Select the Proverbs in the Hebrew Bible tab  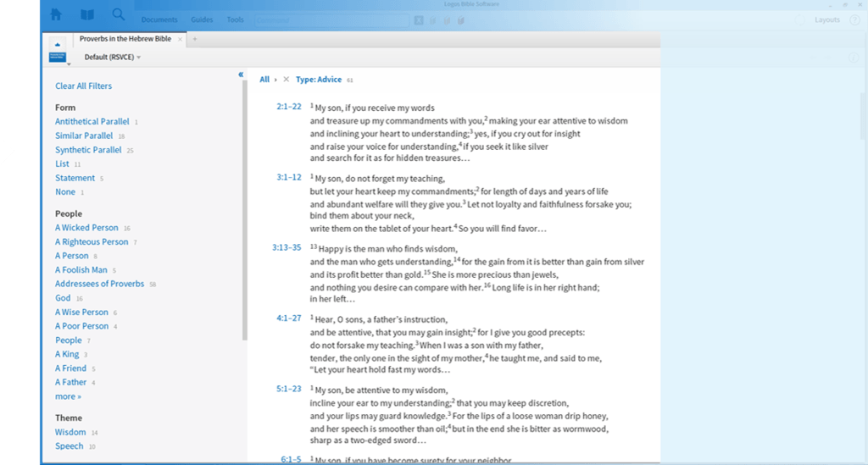(125, 39)
